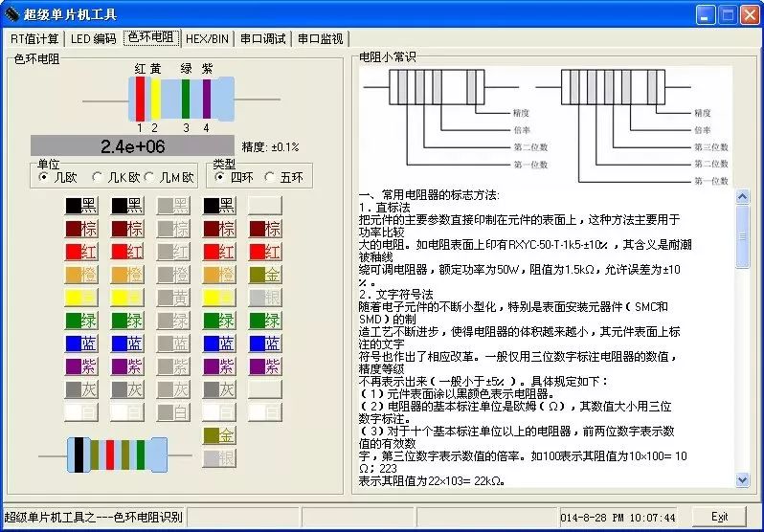Choose 紫 purple in the first column

point(81,366)
